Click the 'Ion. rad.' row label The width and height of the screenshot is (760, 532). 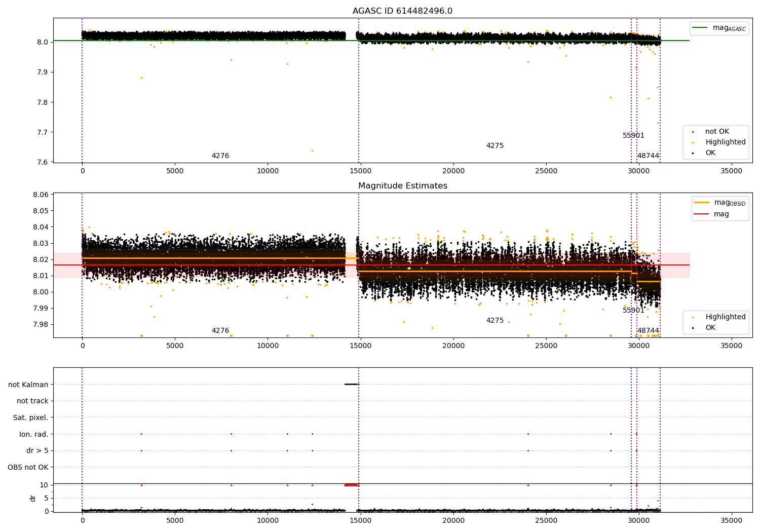tap(34, 434)
